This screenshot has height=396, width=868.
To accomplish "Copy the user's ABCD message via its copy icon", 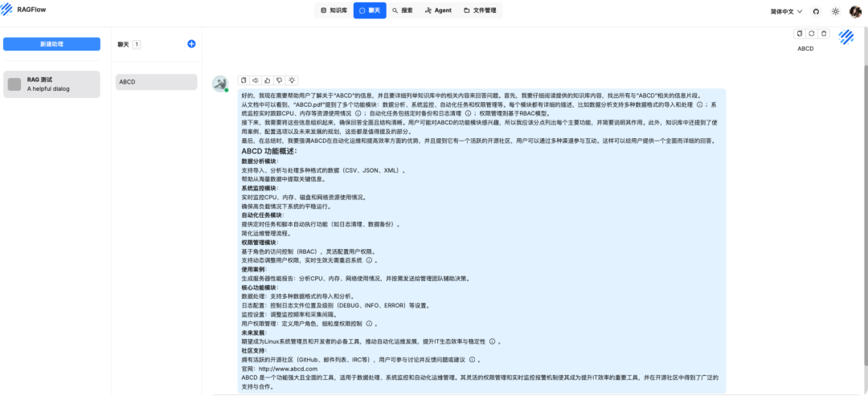I will pos(799,34).
